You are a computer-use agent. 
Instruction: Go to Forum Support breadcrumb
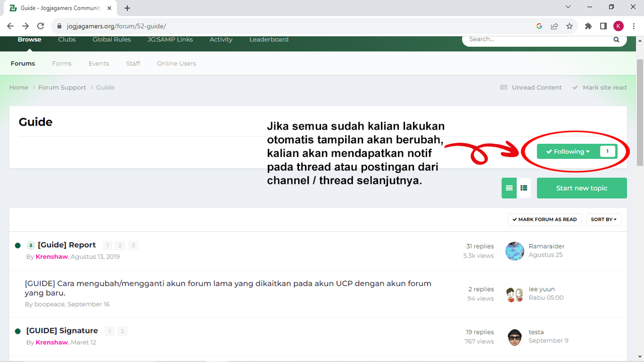click(x=62, y=87)
